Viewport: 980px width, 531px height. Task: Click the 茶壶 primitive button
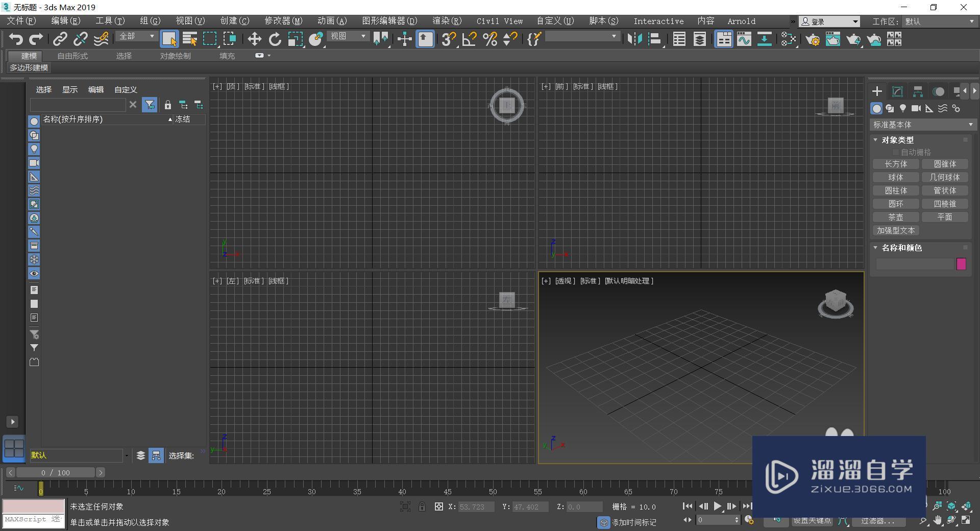895,217
